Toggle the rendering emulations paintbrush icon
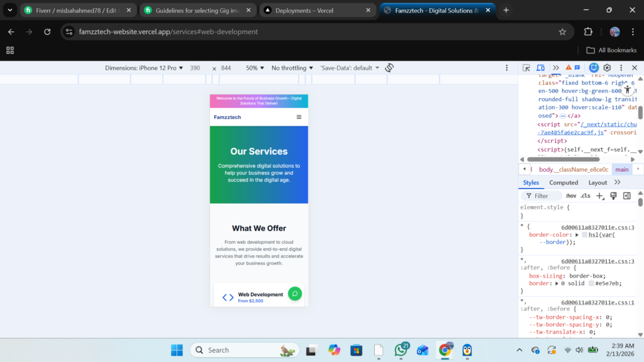Screen dimensions: 644x362 613,196
